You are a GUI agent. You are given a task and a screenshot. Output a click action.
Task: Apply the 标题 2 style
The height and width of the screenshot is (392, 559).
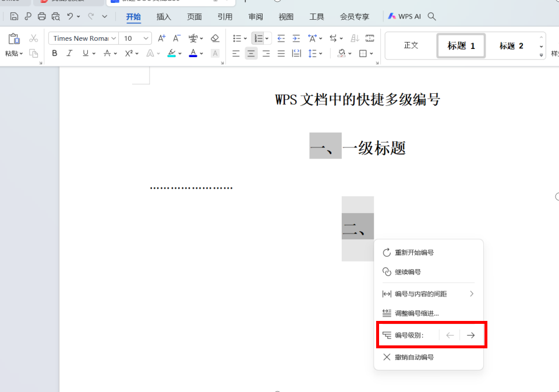pyautogui.click(x=511, y=45)
